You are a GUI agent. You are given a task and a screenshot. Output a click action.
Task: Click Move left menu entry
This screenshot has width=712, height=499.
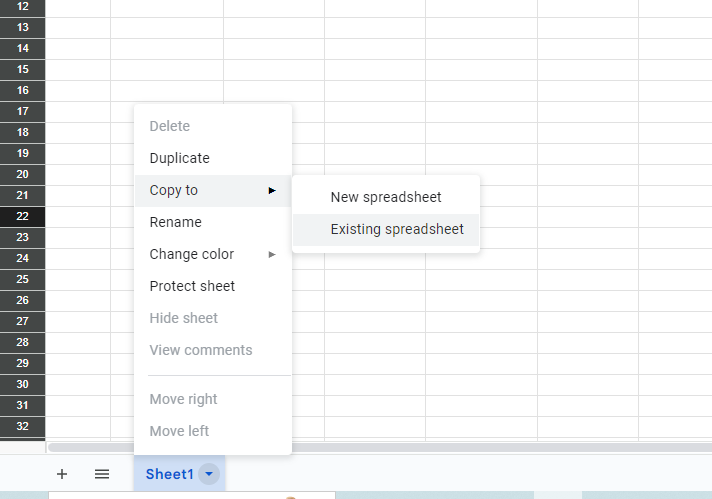coord(180,431)
